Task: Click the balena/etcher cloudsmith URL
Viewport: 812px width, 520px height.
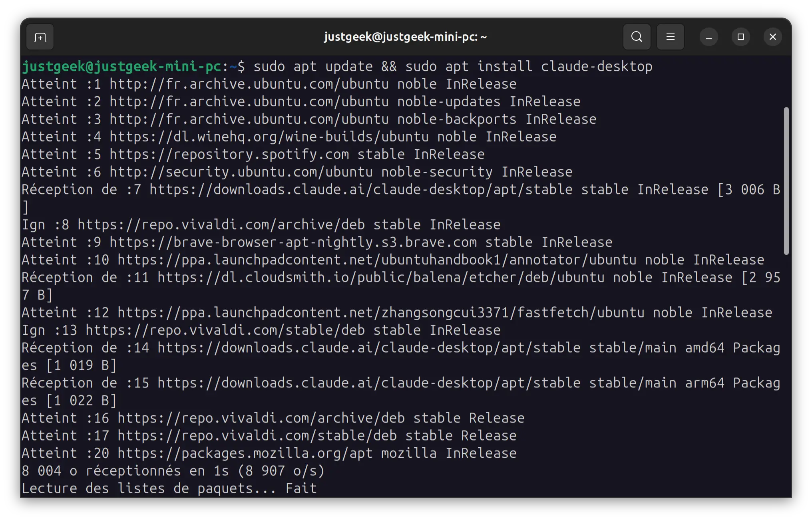Action: 381,277
